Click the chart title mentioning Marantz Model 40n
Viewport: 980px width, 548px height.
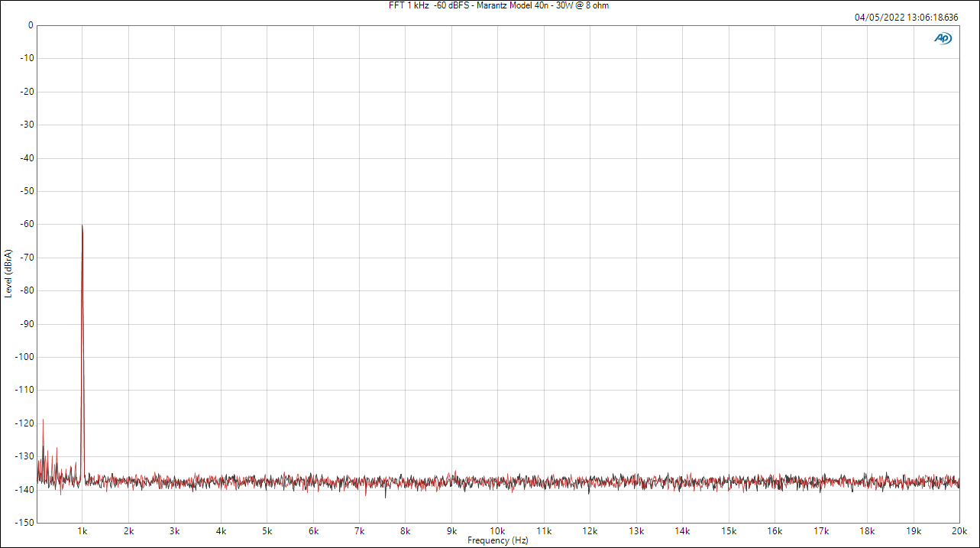coord(499,5)
